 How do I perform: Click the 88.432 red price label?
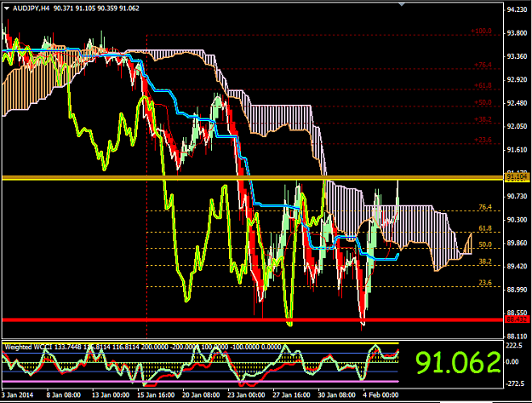[517, 320]
